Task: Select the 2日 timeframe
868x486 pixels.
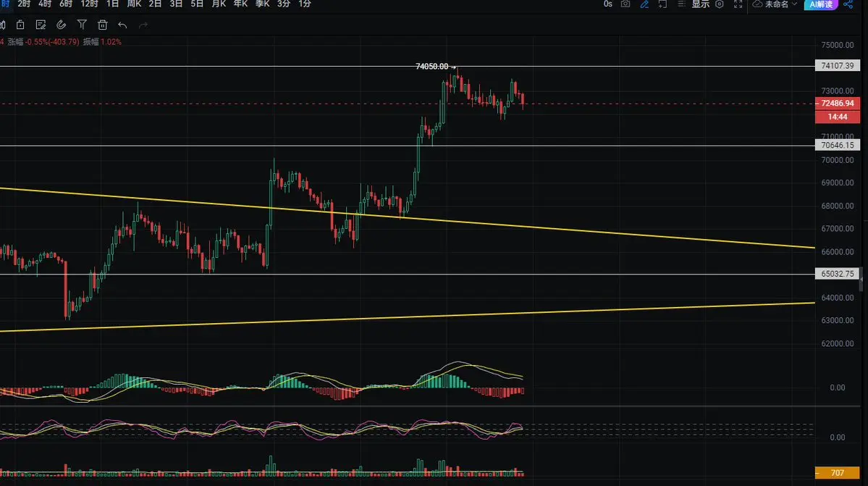Action: (x=155, y=4)
